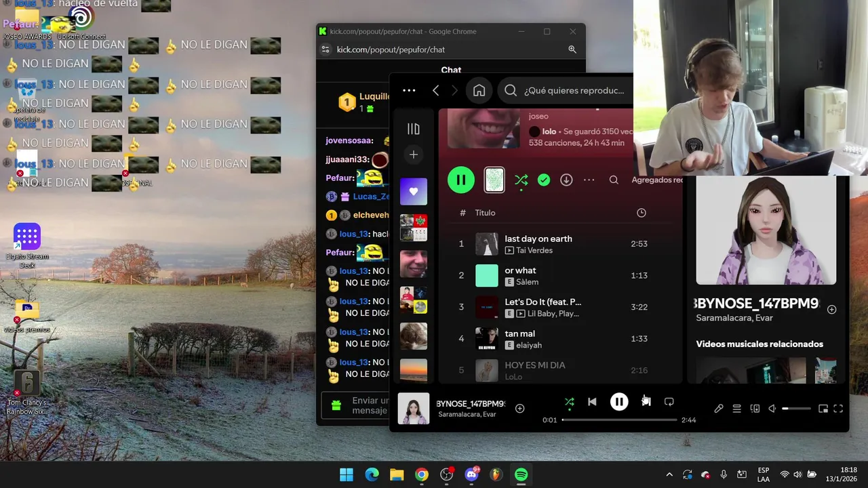Open the sunset cover playlist in sidebar

click(413, 370)
